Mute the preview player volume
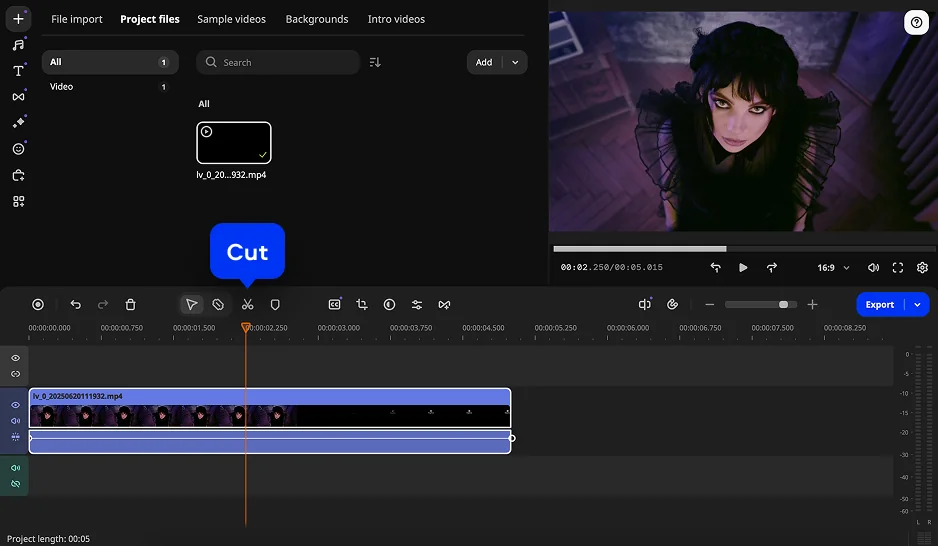The image size is (938, 546). [873, 267]
